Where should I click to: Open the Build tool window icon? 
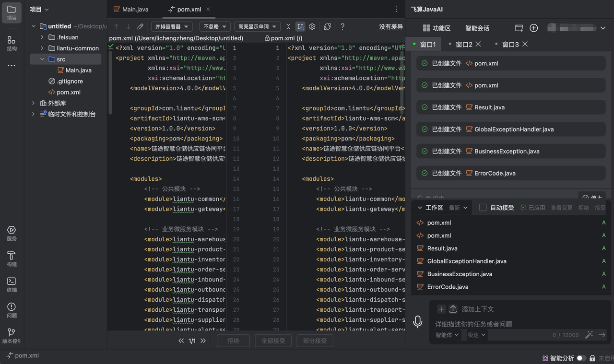[x=12, y=258]
